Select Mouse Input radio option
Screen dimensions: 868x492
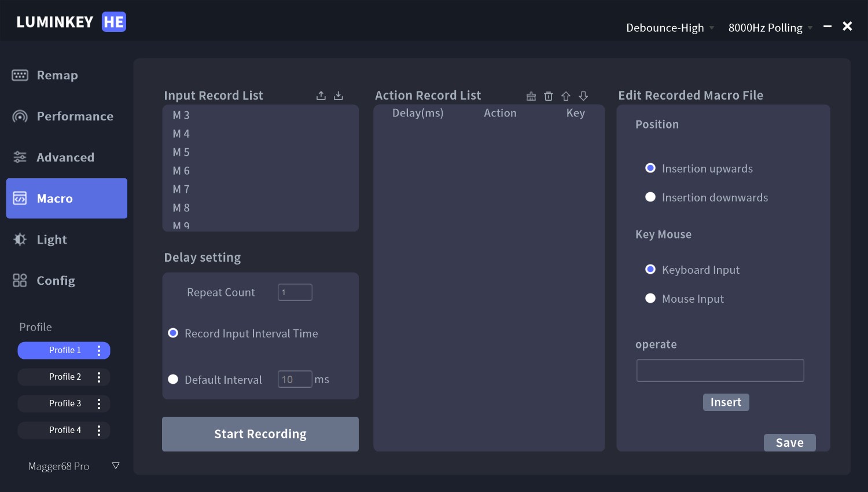(650, 298)
